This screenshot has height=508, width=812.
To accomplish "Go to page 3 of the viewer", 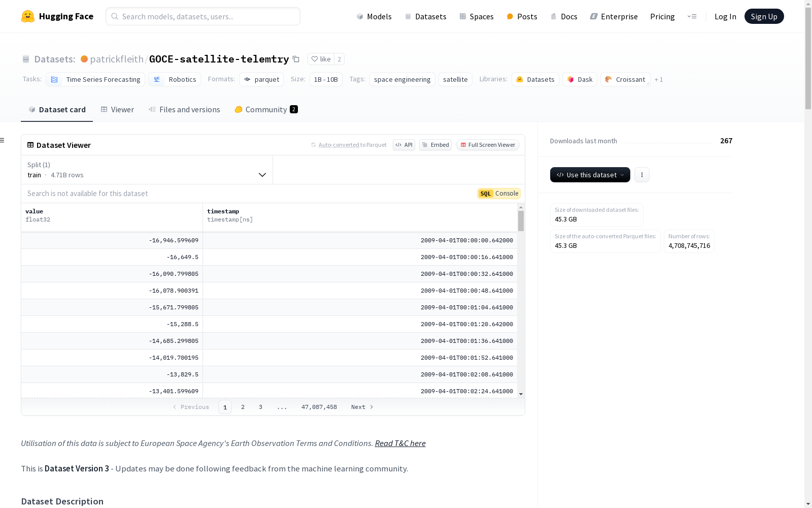I will tap(261, 407).
